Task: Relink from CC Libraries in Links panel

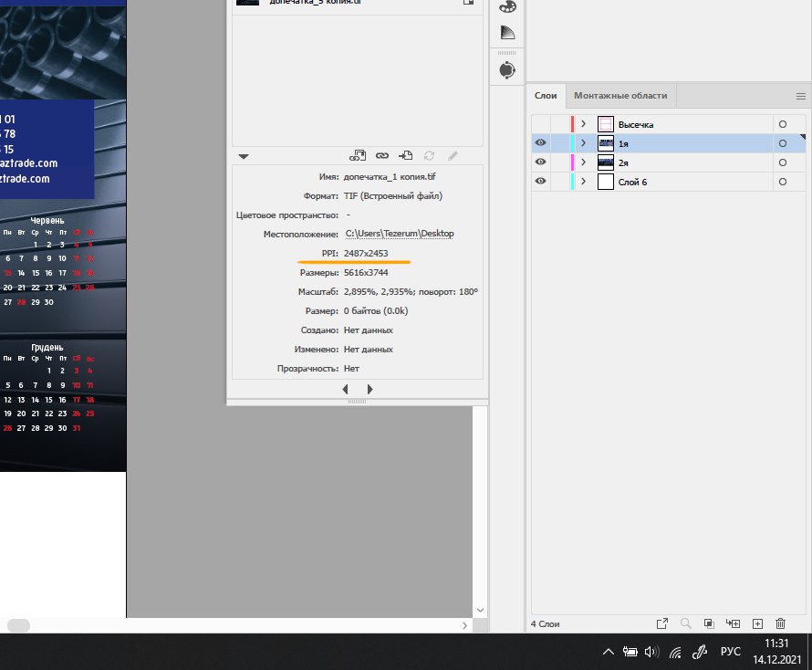Action: pyautogui.click(x=358, y=155)
